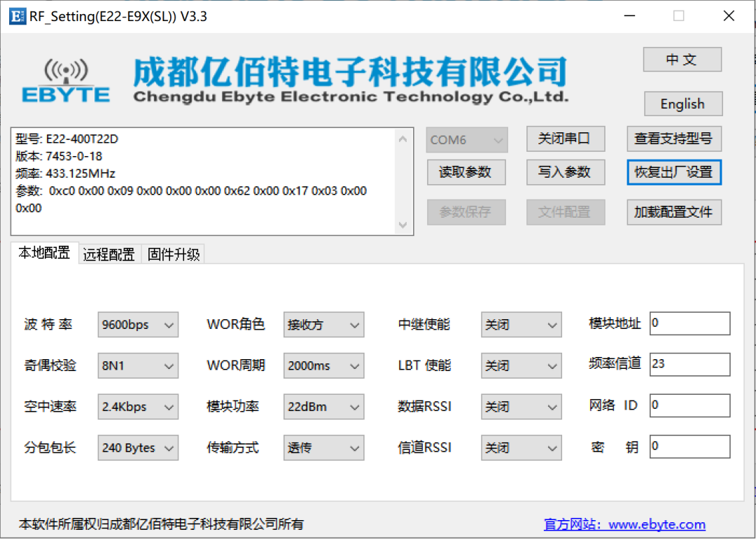Click the 版本: 7453-0-18 text line
The image size is (756, 539).
pos(59,156)
